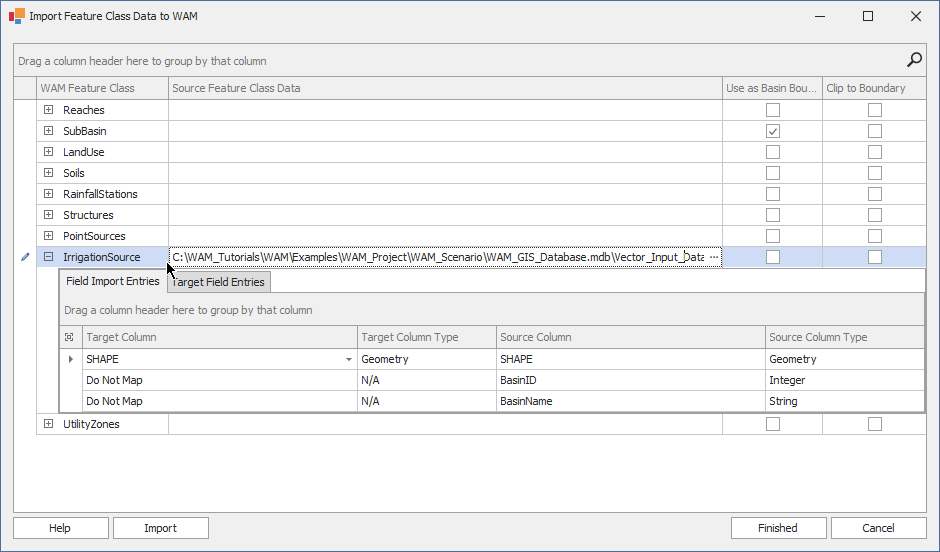This screenshot has width=940, height=552.
Task: Check Clip to Boundary for SubBasin
Action: pos(875,131)
